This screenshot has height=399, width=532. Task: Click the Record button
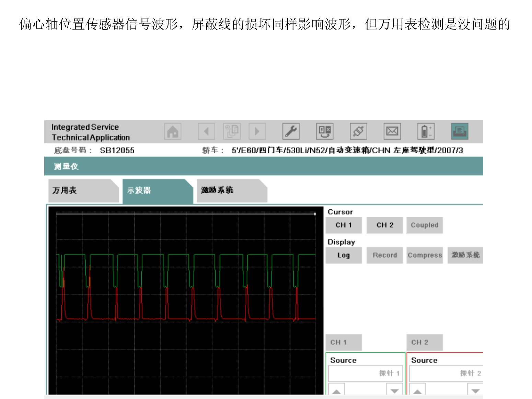pyautogui.click(x=384, y=255)
